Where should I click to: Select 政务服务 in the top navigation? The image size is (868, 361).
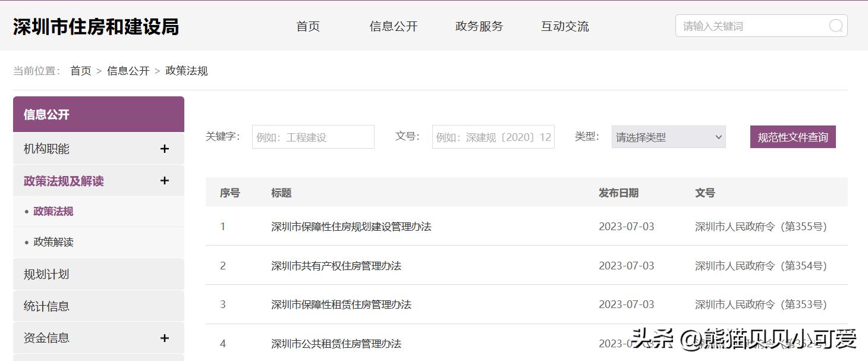pyautogui.click(x=479, y=26)
